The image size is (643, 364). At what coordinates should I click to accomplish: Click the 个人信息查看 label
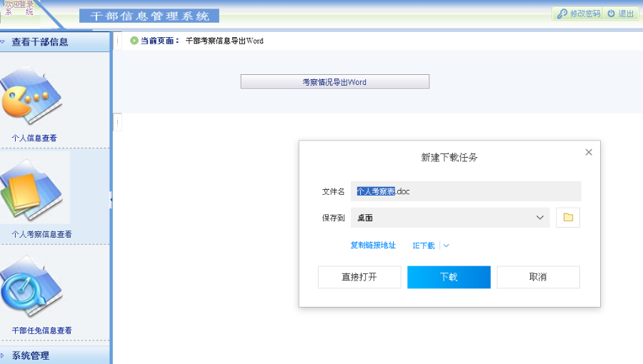click(x=34, y=138)
